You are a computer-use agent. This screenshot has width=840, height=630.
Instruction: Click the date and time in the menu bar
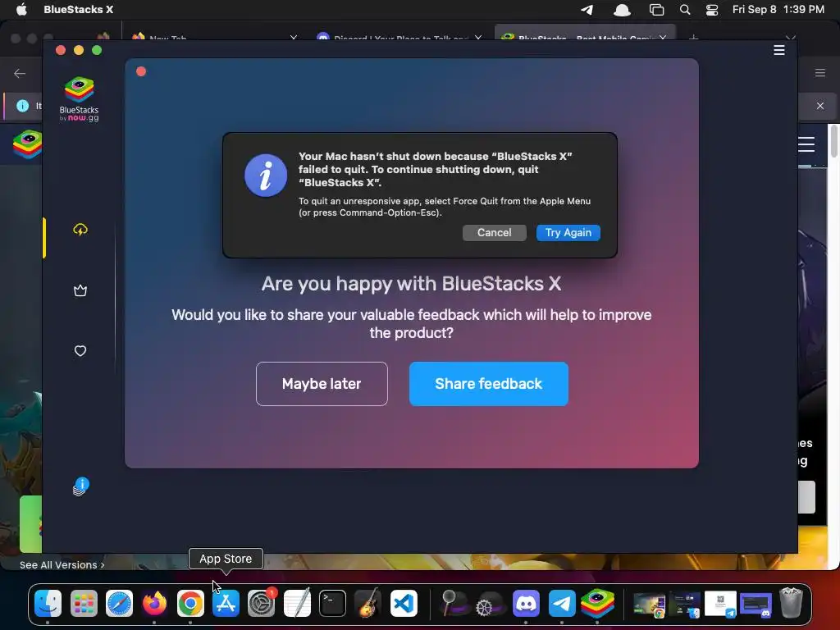(x=778, y=9)
